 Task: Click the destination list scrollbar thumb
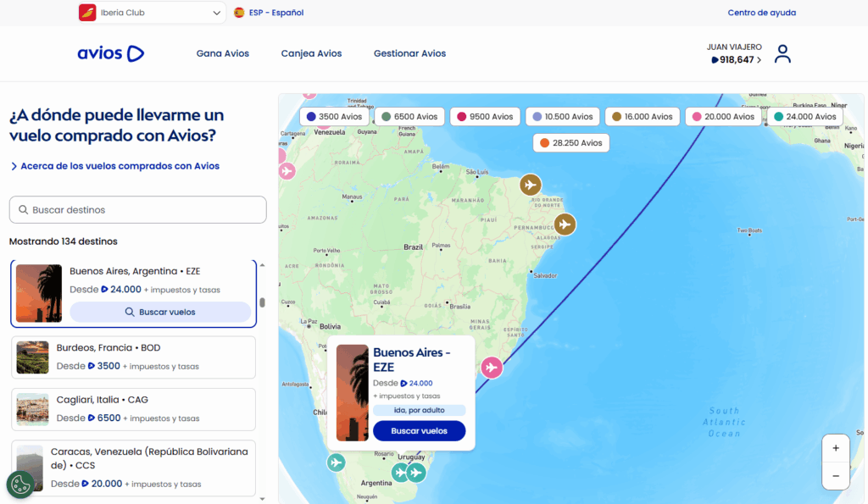263,302
